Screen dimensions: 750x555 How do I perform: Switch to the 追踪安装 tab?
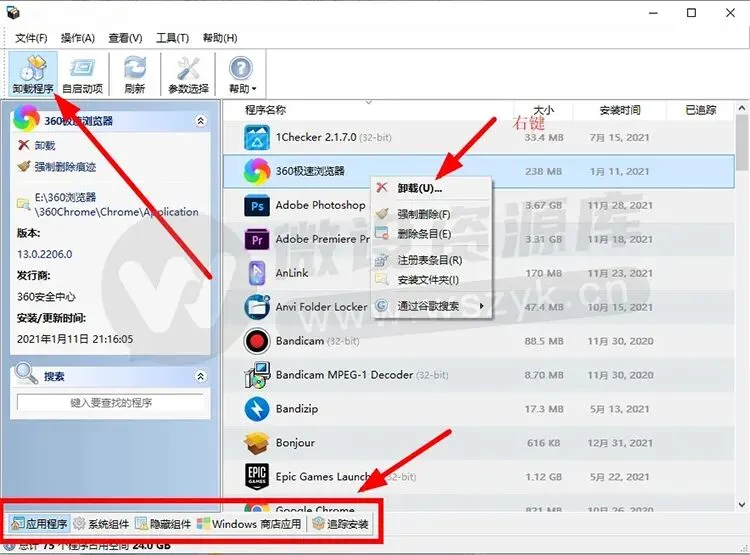[x=340, y=524]
